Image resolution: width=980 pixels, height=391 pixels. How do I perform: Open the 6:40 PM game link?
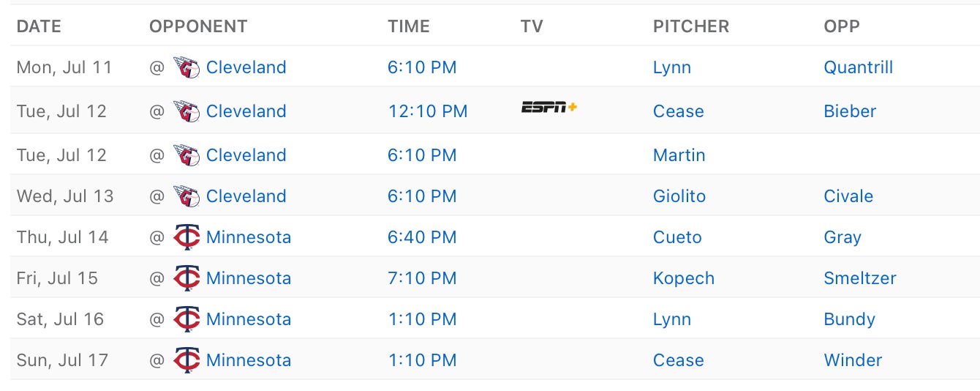point(422,237)
